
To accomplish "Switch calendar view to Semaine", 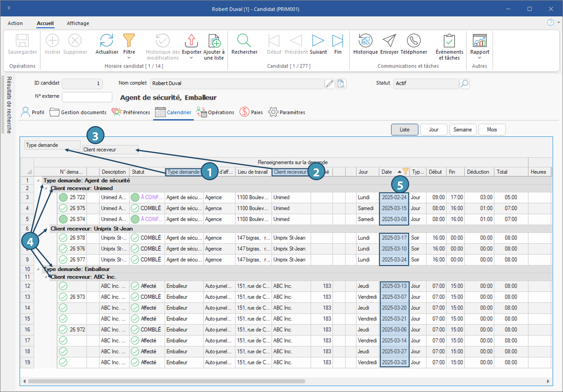I will 462,130.
